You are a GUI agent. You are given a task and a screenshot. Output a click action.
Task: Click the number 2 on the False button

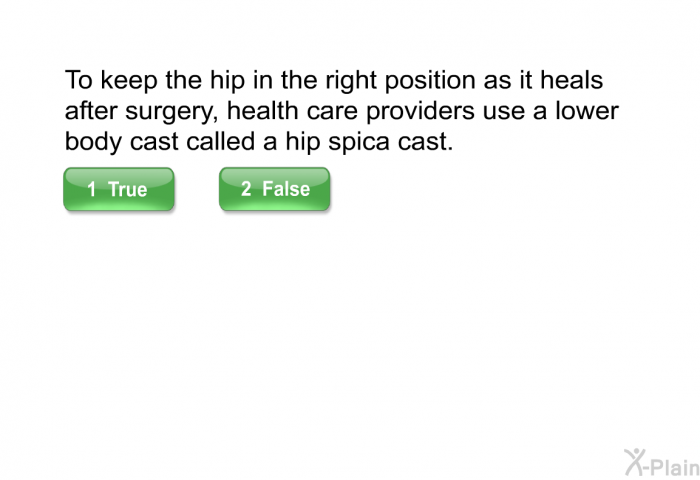245,189
